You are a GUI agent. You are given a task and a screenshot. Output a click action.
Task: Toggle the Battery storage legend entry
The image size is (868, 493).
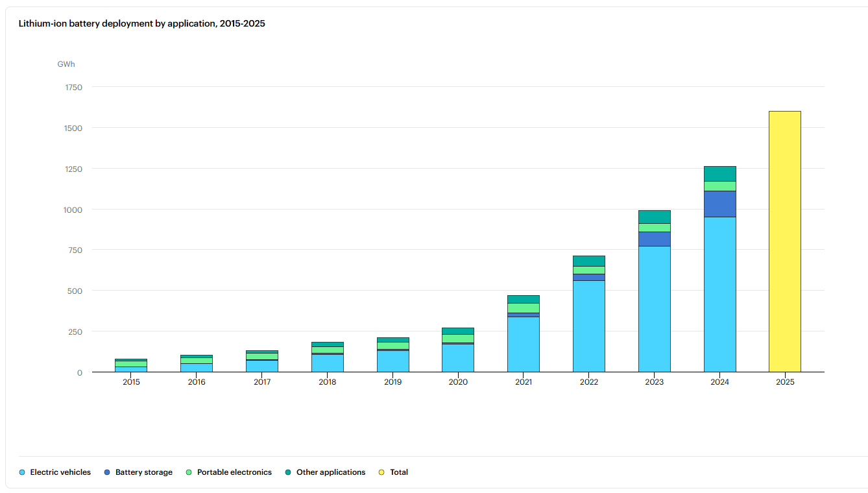(x=138, y=472)
